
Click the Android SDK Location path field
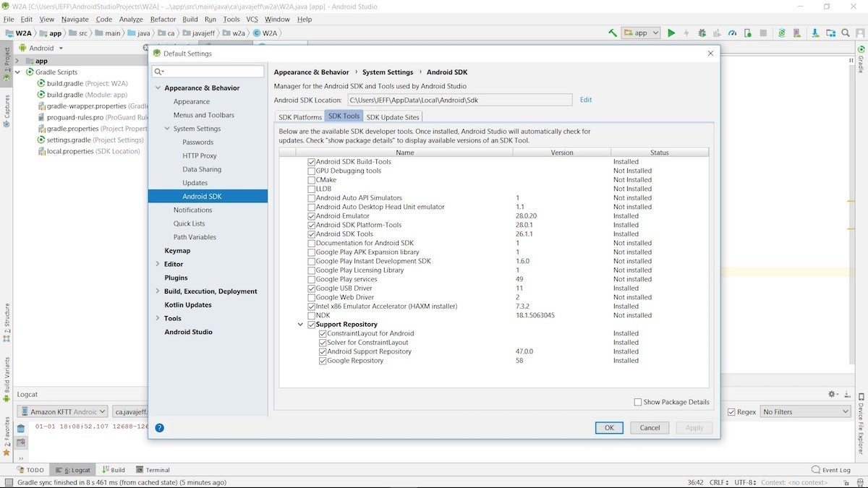460,100
